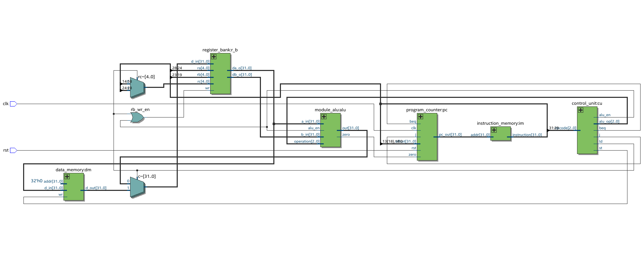Click the control_unit:cu instance label
644x256 pixels.
[587, 103]
